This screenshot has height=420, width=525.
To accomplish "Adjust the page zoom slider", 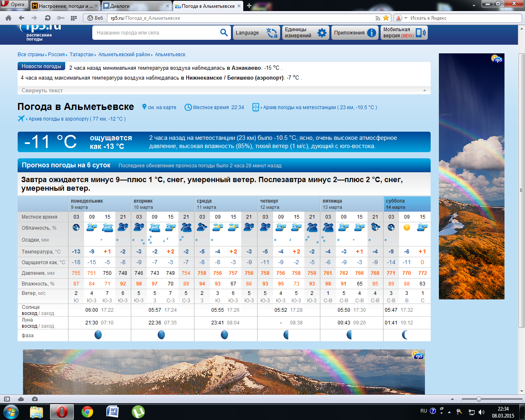I will (x=478, y=399).
